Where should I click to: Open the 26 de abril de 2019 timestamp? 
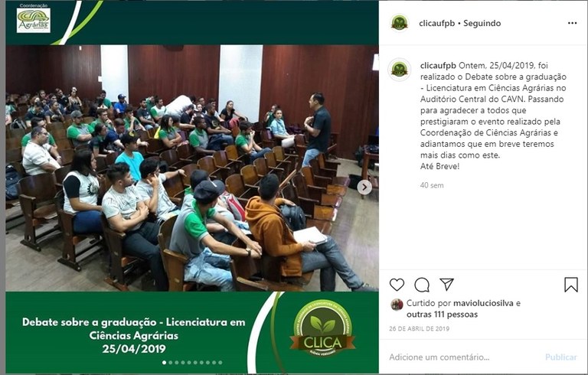420,328
